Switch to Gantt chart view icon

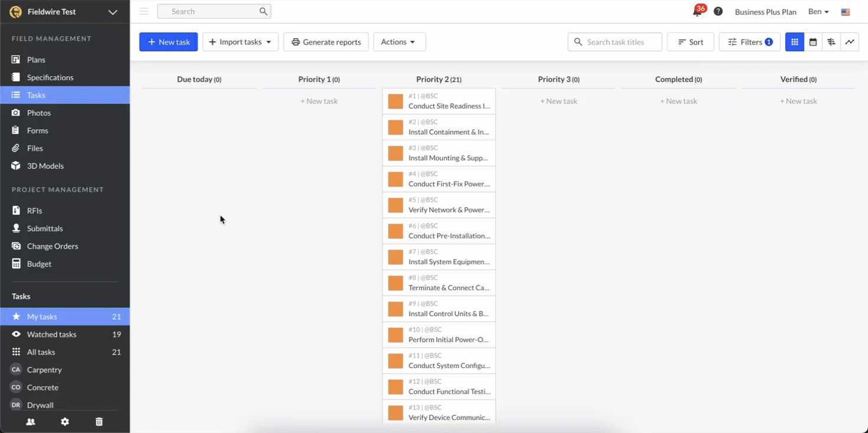(x=831, y=42)
